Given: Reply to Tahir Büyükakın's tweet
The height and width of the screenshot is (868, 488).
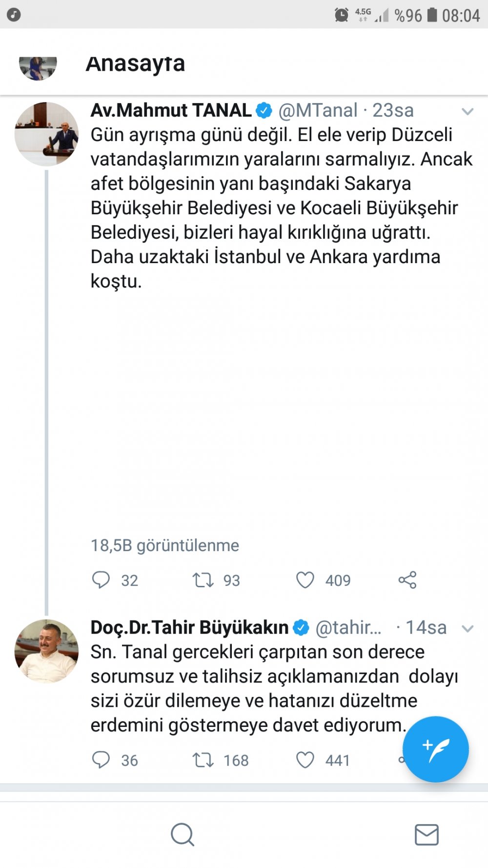Looking at the screenshot, I should click(101, 760).
